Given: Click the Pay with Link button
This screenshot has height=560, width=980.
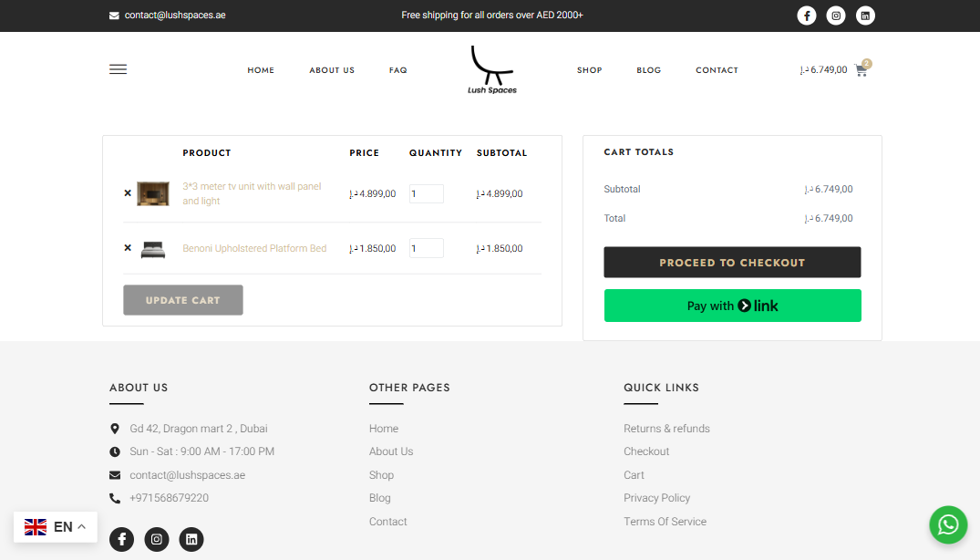Looking at the screenshot, I should point(732,306).
